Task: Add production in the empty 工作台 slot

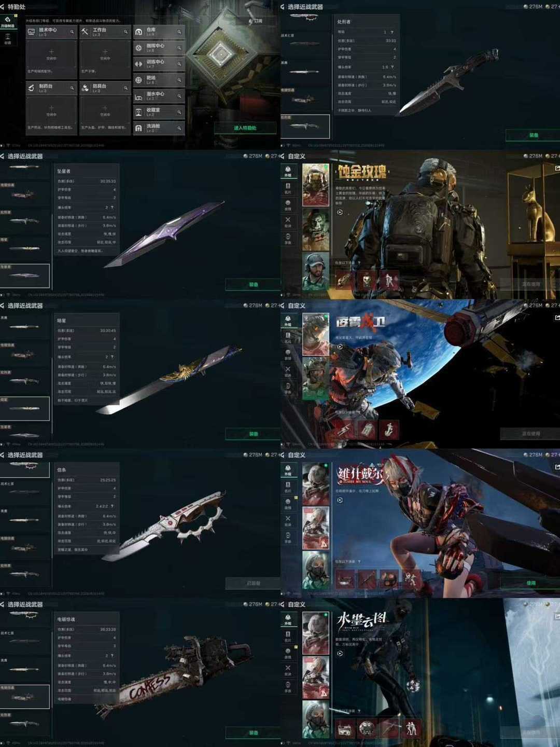Action: pos(105,53)
